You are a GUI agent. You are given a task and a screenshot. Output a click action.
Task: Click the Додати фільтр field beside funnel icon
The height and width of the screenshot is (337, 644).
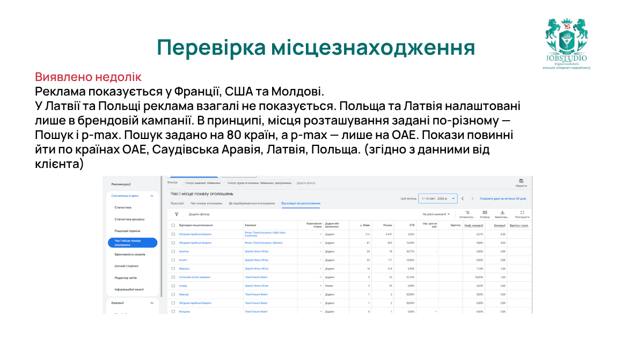click(199, 214)
